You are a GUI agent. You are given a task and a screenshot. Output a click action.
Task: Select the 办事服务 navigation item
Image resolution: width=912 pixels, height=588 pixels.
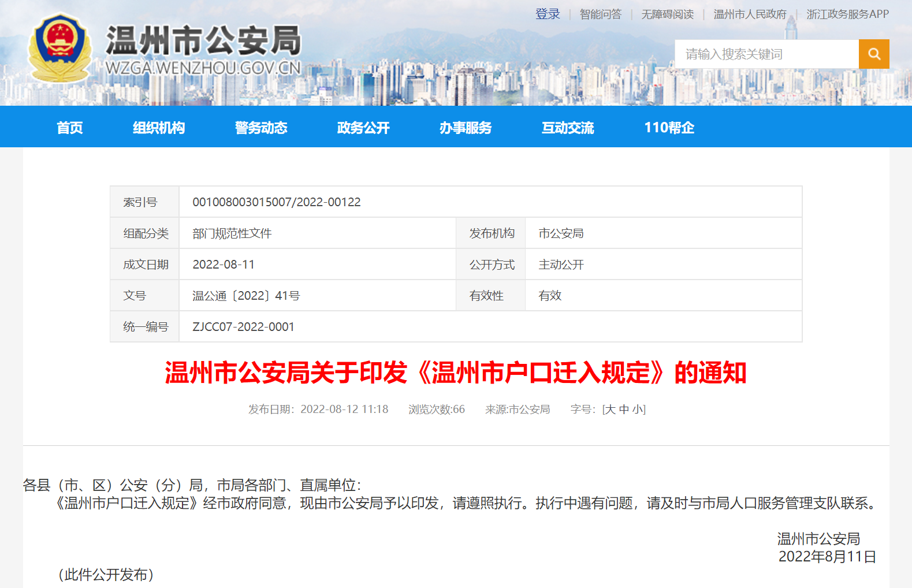[x=466, y=128]
